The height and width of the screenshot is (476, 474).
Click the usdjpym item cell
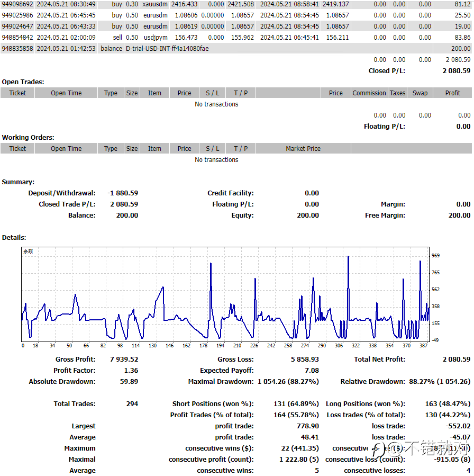[x=156, y=38]
